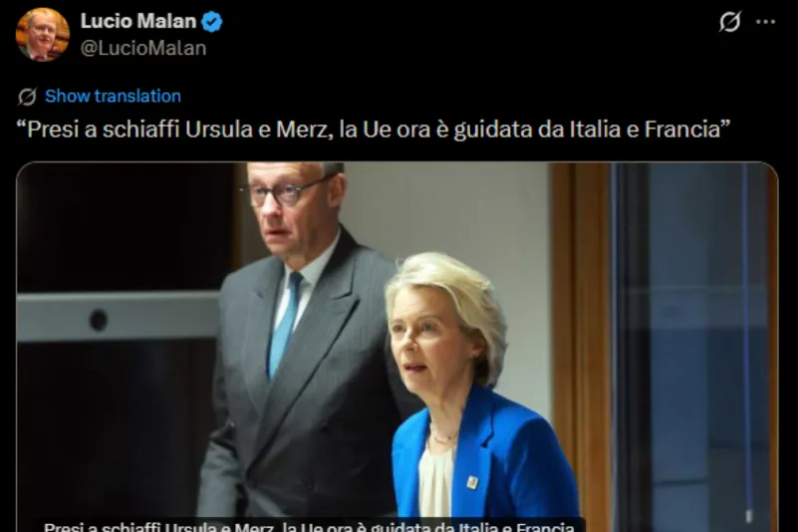The height and width of the screenshot is (532, 798).
Task: Show translation of the post
Action: click(x=113, y=97)
